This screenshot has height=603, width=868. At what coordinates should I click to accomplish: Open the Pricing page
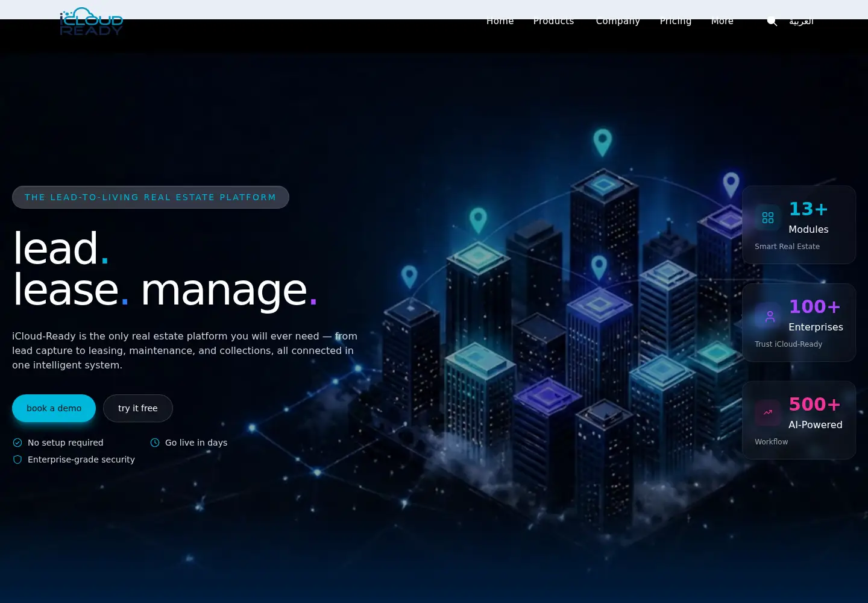pos(676,21)
